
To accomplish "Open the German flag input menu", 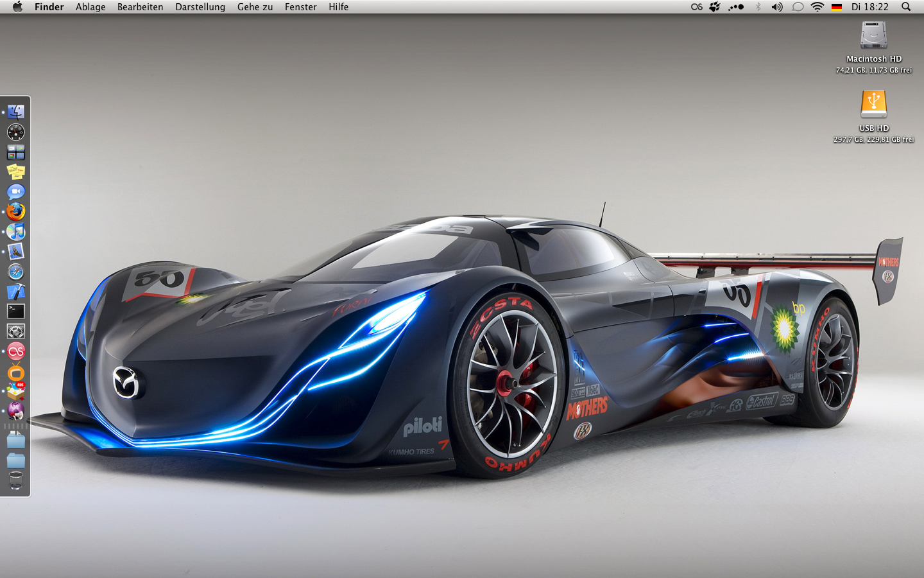I will point(836,7).
